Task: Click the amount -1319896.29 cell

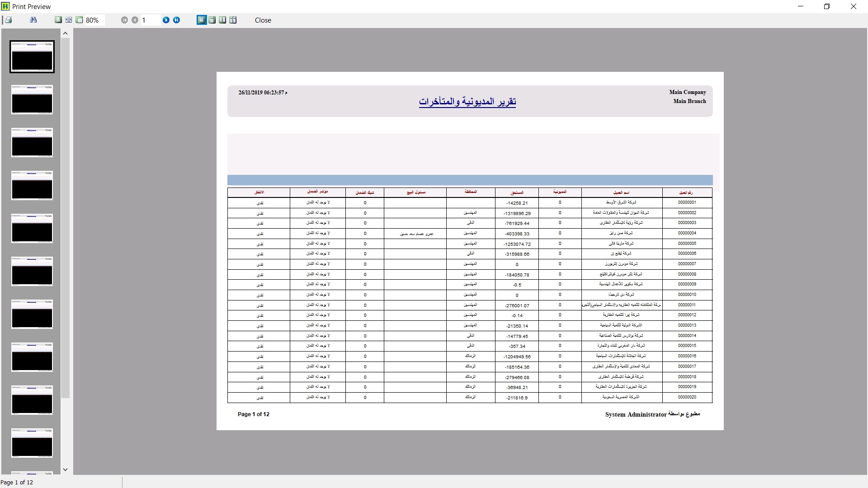Action: coord(517,213)
